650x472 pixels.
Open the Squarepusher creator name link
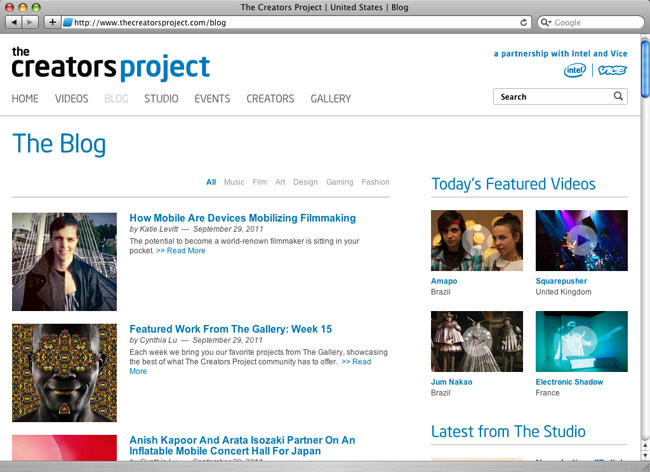tap(561, 281)
